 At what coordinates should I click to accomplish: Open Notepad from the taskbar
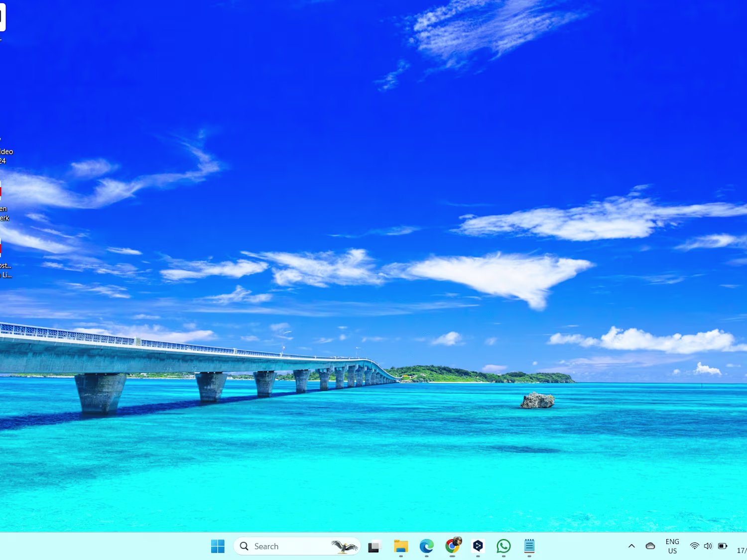(x=529, y=546)
